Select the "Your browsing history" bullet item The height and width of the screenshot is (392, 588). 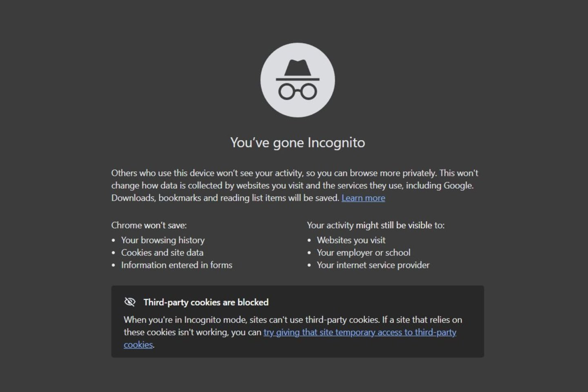click(163, 240)
